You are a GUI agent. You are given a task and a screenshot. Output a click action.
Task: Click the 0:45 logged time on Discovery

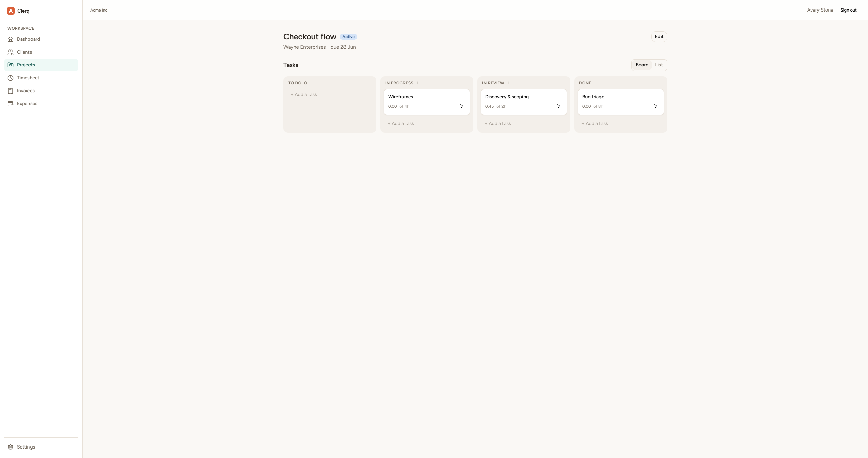click(489, 106)
